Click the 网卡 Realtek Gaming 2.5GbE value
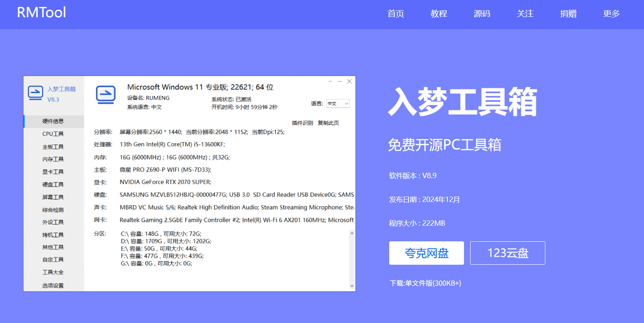644x323 pixels. coord(237,220)
